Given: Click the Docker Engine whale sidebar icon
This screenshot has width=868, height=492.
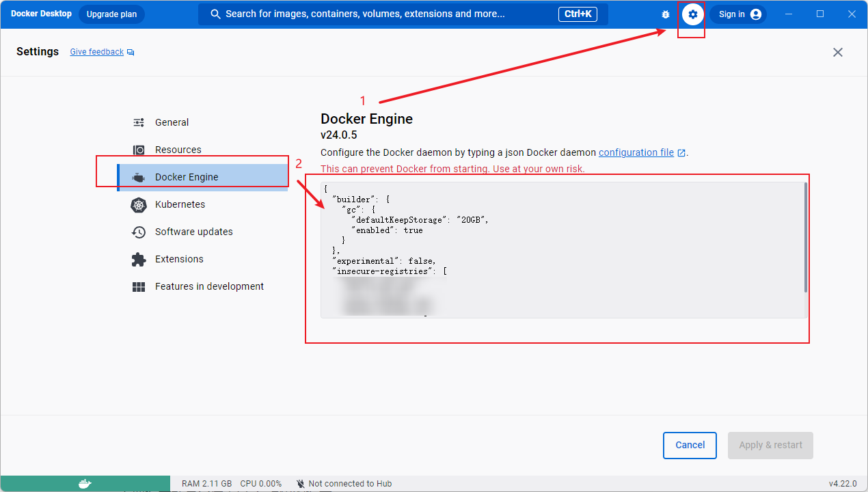Looking at the screenshot, I should click(139, 178).
